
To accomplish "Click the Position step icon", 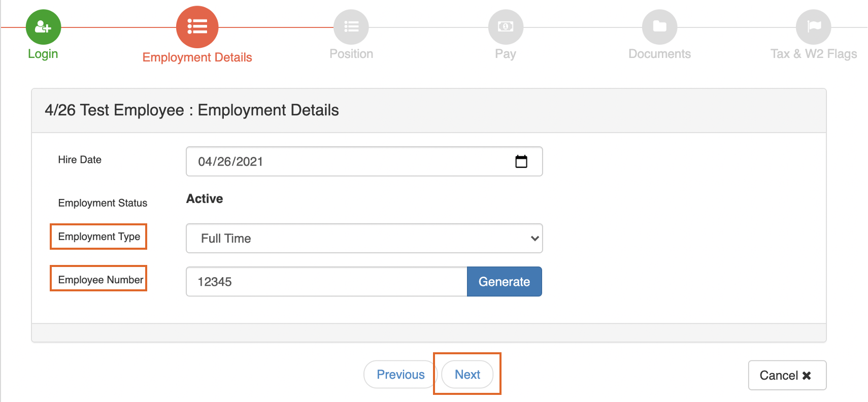I will 351,26.
